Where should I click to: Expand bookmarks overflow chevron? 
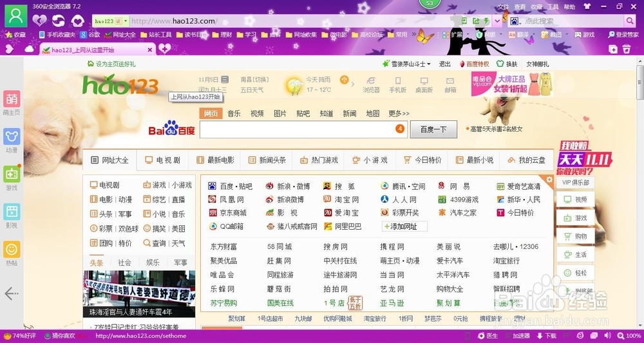tap(414, 35)
